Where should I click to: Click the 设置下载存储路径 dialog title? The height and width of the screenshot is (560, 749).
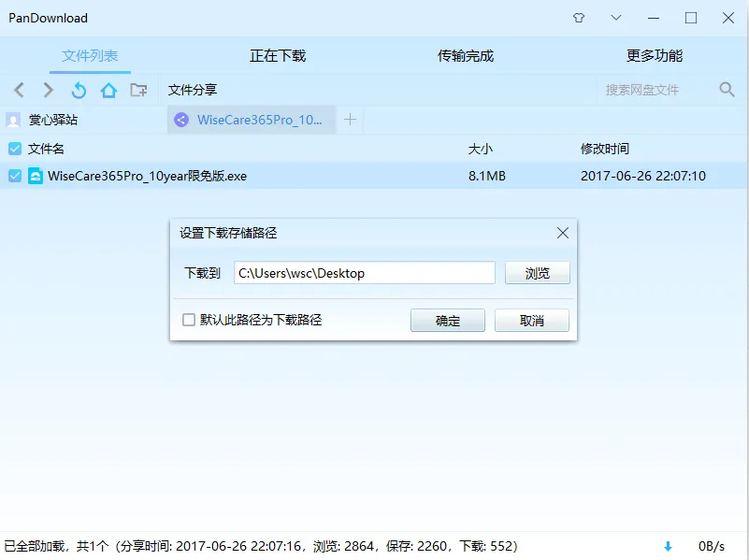click(x=228, y=233)
